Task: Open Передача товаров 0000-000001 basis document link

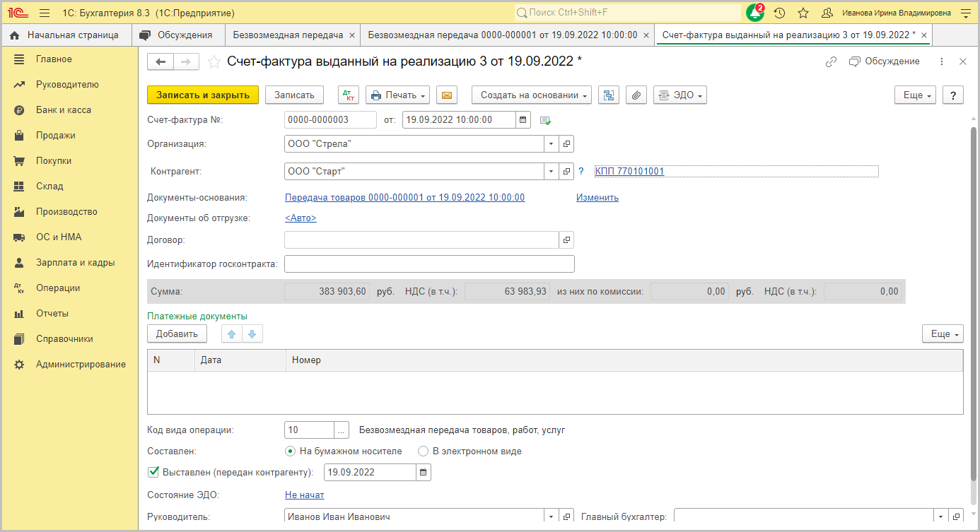Action: coord(404,198)
